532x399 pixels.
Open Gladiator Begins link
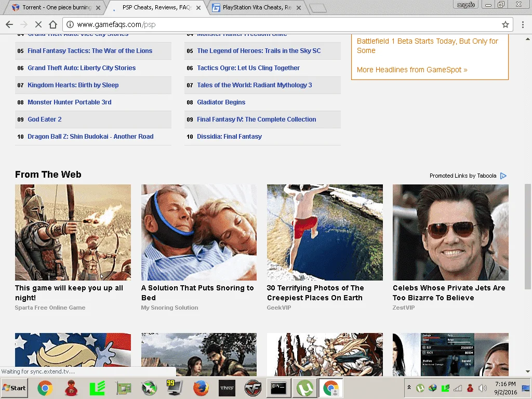click(221, 102)
